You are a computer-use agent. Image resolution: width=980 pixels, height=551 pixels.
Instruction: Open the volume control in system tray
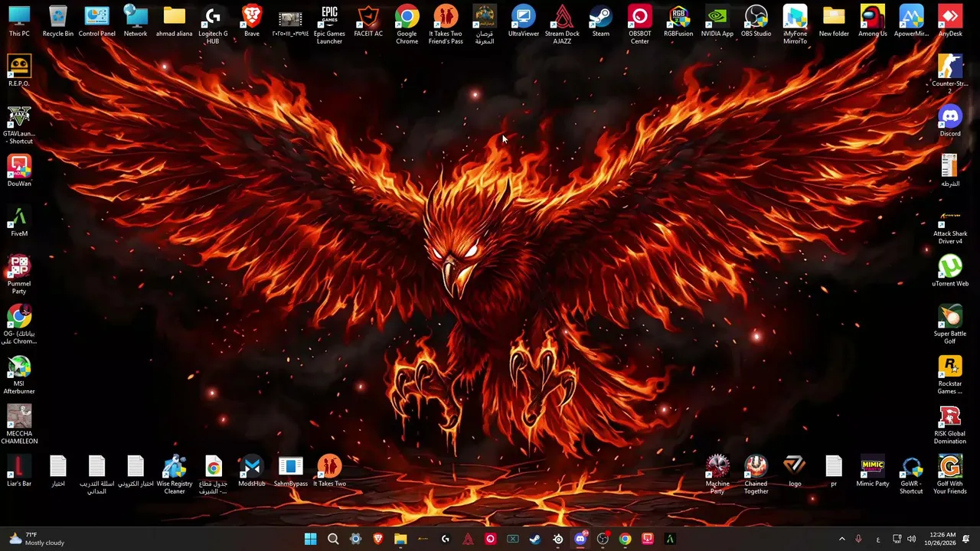pyautogui.click(x=911, y=539)
